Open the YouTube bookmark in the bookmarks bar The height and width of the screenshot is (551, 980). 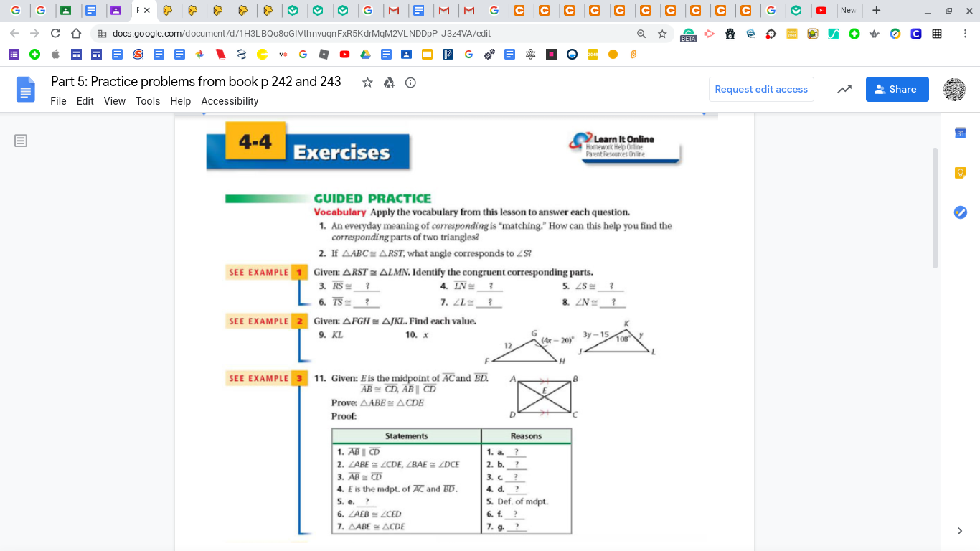(x=344, y=54)
